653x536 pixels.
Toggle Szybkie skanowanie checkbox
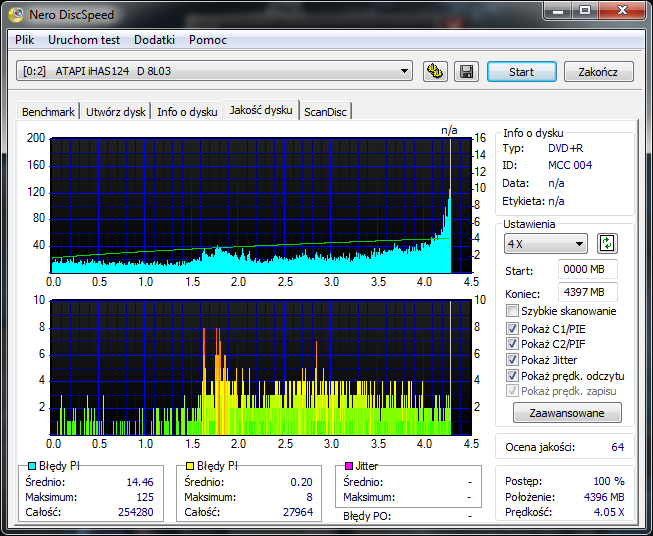pyautogui.click(x=512, y=311)
